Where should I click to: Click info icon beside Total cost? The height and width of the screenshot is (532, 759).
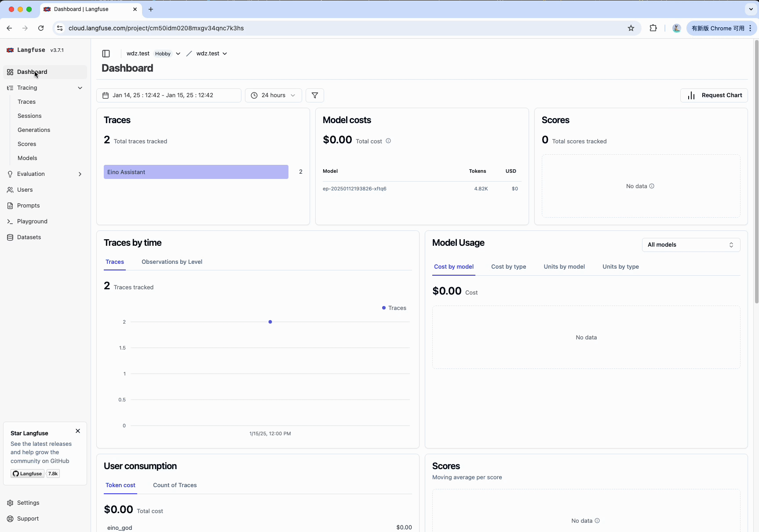(388, 141)
